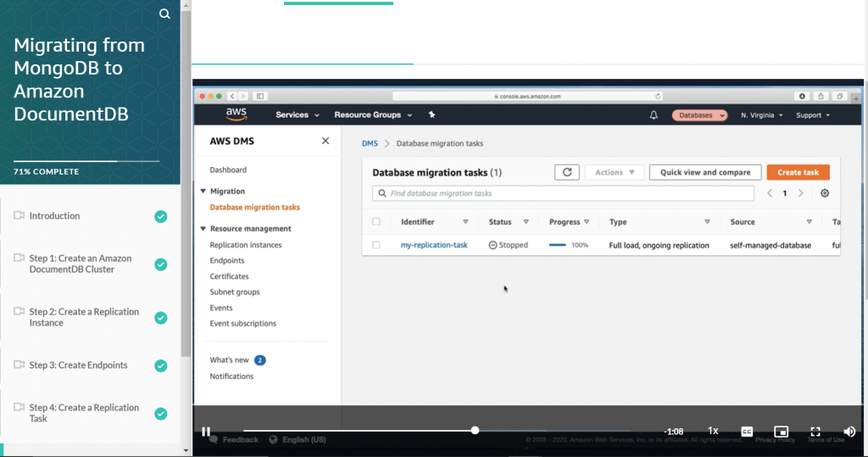Select Endpoints in the DMS sidebar

coord(227,260)
